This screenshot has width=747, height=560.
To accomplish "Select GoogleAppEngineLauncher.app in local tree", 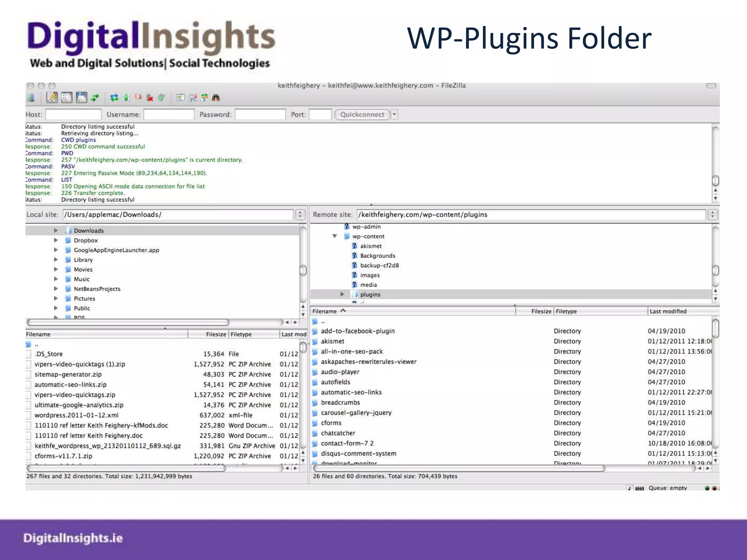I will coord(116,250).
